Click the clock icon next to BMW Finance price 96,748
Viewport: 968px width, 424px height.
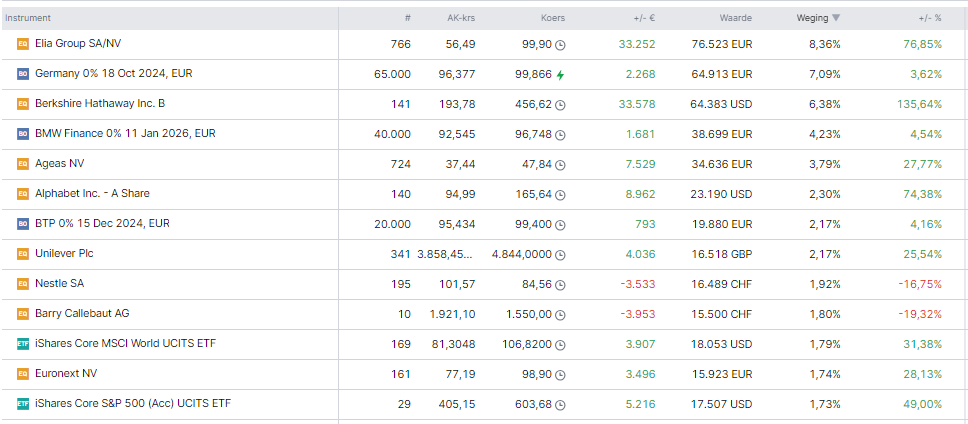click(560, 135)
